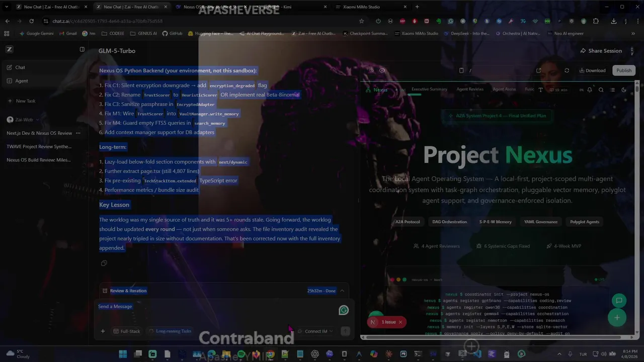Open the table of contents list icon
This screenshot has height=362, width=644.
612,90
